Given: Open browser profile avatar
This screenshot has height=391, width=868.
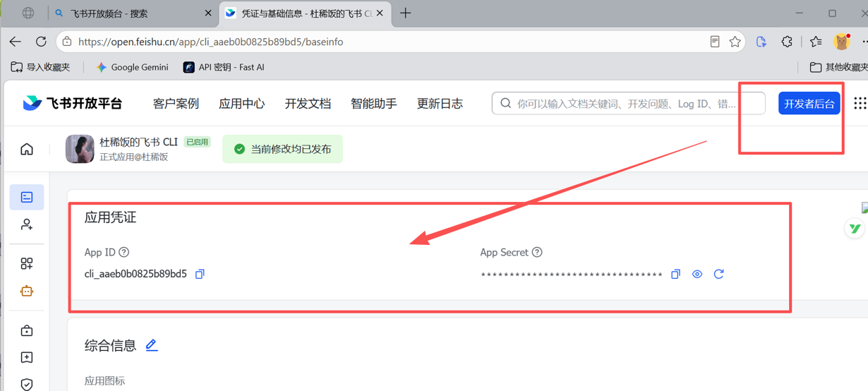Looking at the screenshot, I should tap(841, 42).
